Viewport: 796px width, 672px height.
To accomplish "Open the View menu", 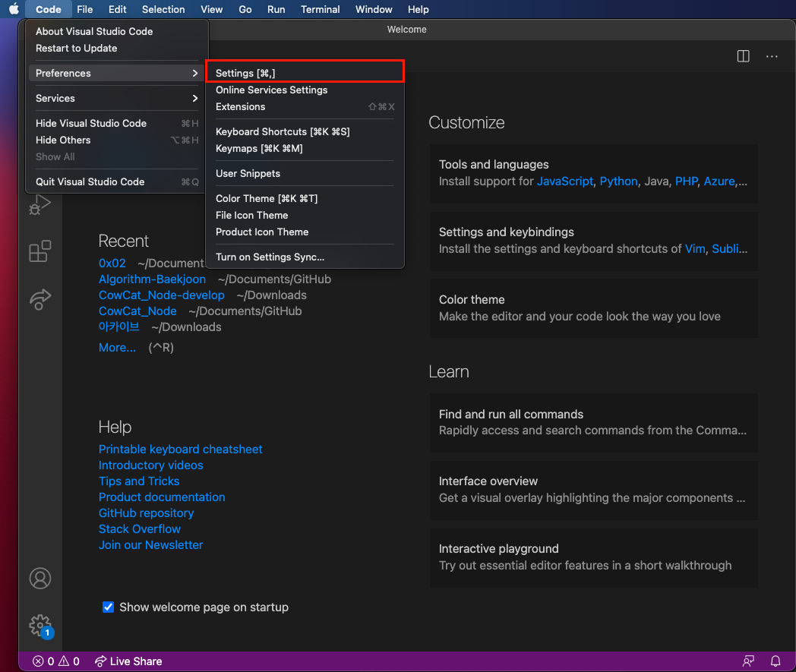I will 211,9.
